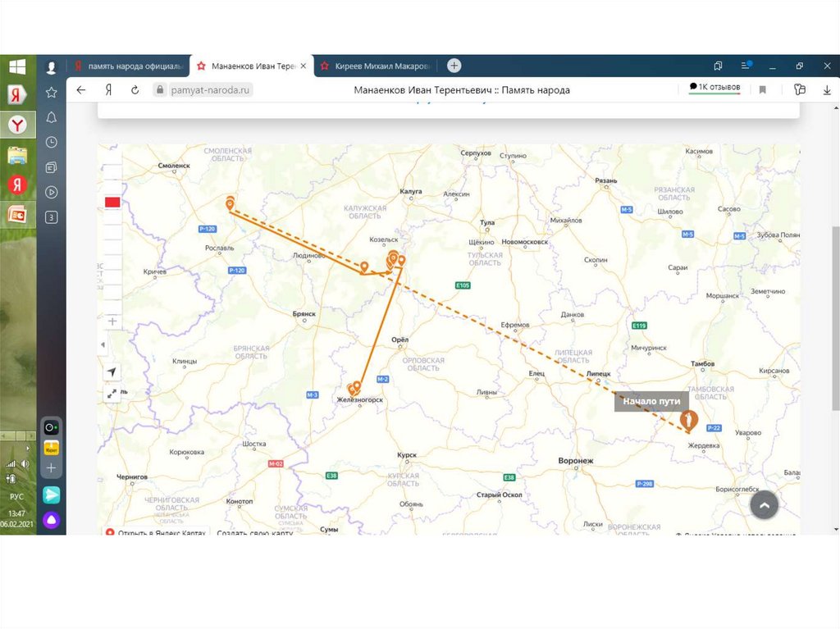Open PowerPoint from the taskbar
The width and height of the screenshot is (840, 629).
pos(17,215)
